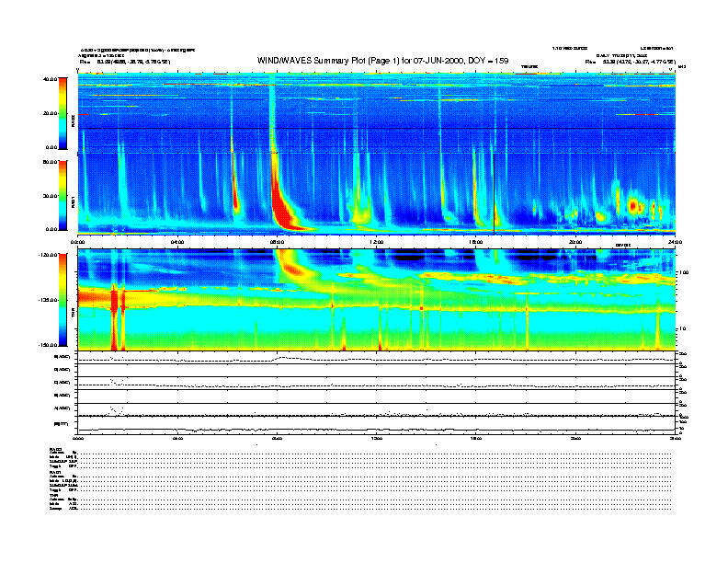Click the 12:00 label on the bottom time axis

click(x=376, y=438)
